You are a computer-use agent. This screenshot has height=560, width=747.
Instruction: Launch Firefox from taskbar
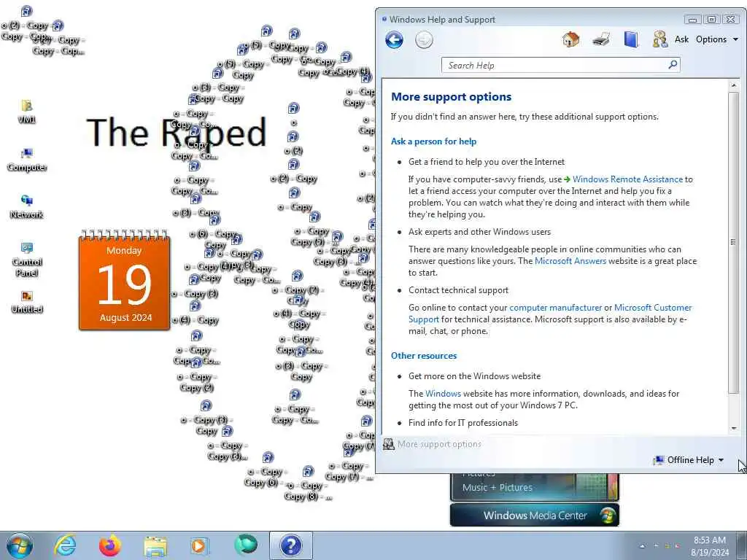coord(109,545)
